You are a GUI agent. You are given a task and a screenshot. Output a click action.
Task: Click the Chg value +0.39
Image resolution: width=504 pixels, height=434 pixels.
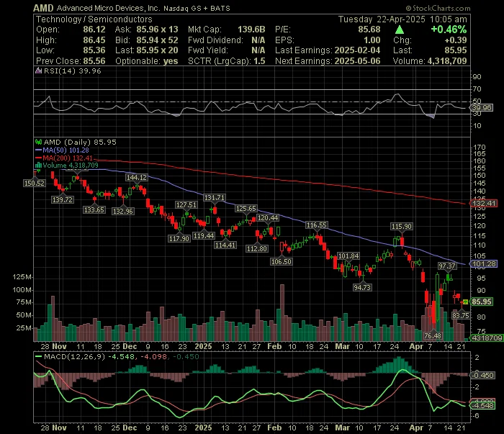click(456, 40)
